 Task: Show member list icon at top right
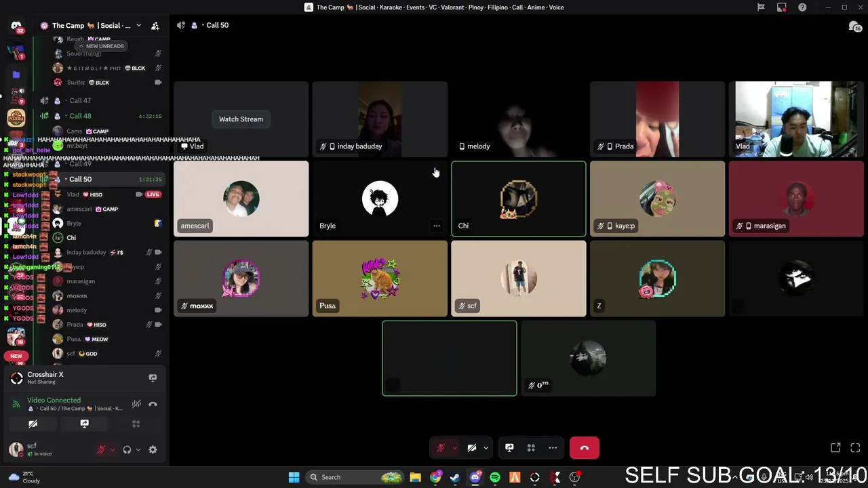pyautogui.click(x=854, y=26)
